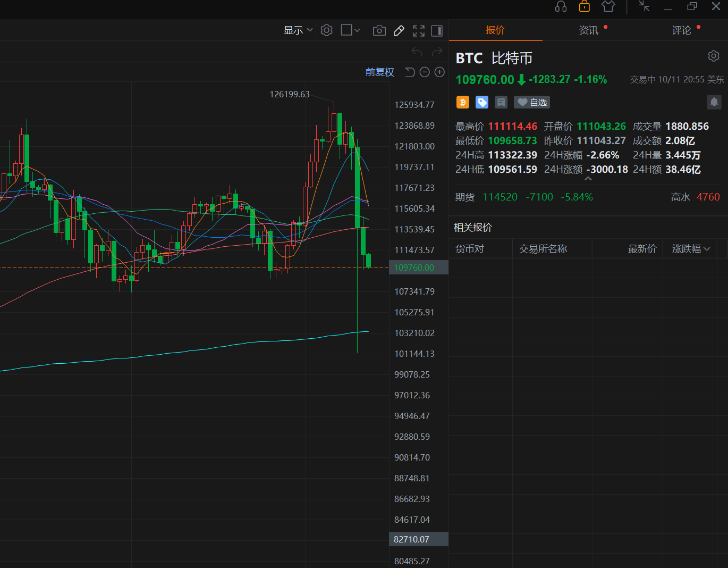Open the headphones customer service icon
This screenshot has height=568, width=728.
tap(561, 6)
